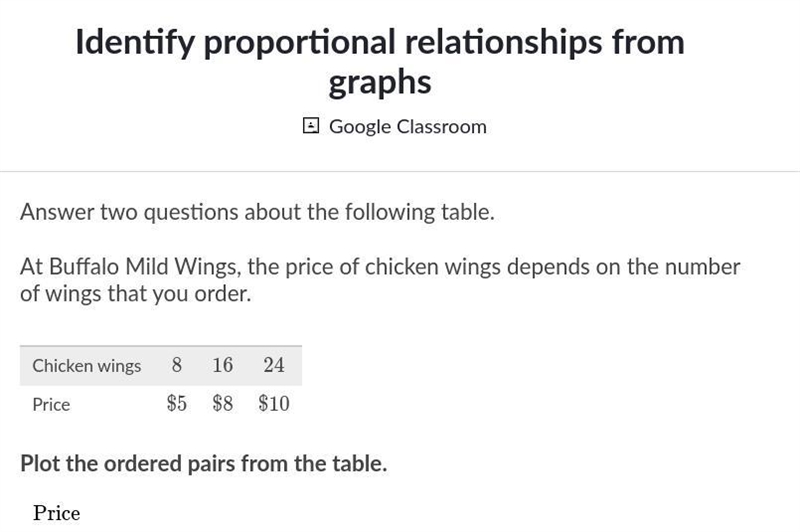The image size is (800, 532).
Task: Click the word 'graphs' in the title
Action: (380, 82)
